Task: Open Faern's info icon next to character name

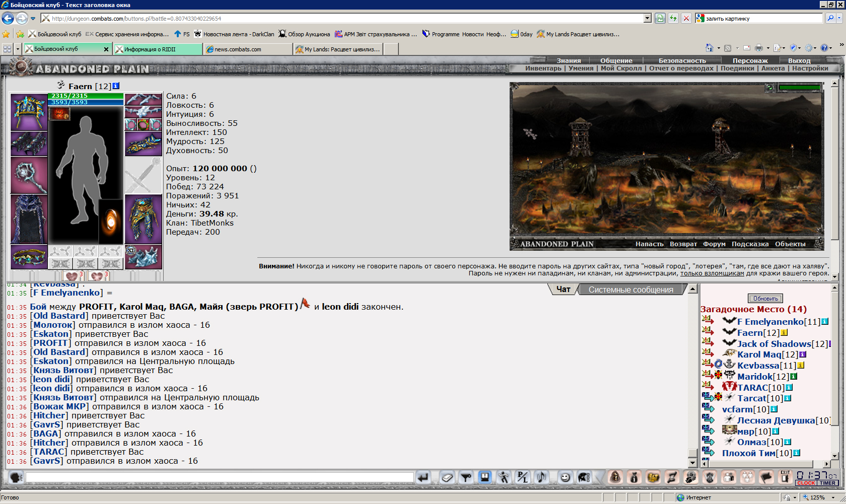Action: [116, 86]
